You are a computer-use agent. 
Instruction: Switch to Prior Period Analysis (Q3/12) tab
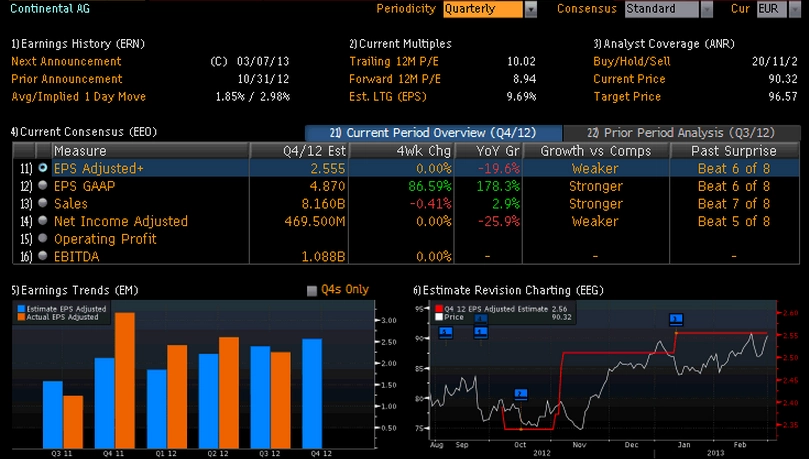681,133
